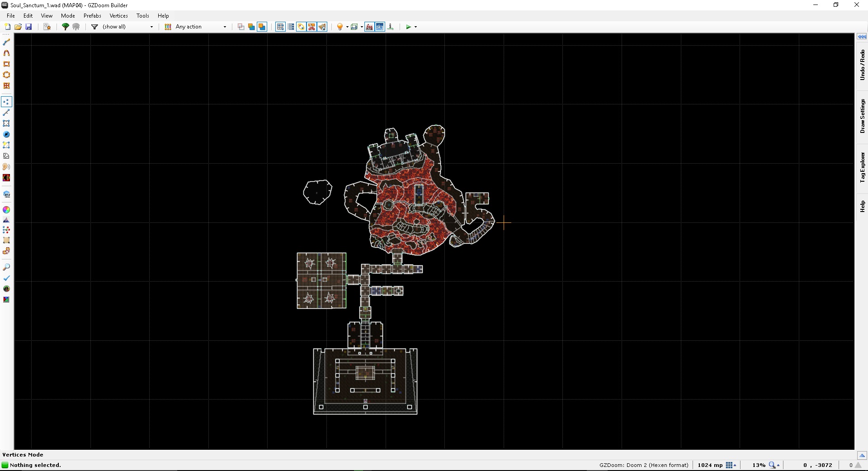Open the '(show all)' things filter dropdown
868x471 pixels.
coord(151,27)
